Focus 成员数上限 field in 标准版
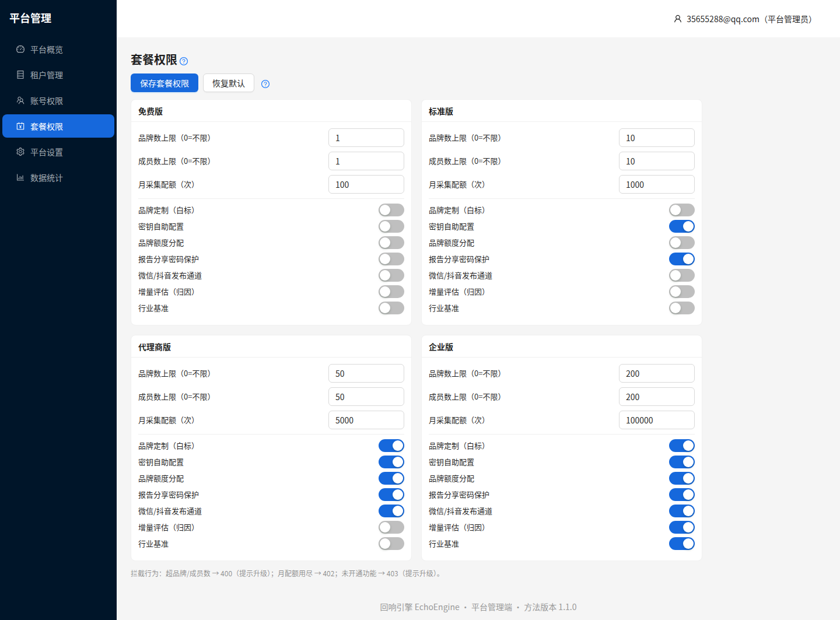Image resolution: width=840 pixels, height=620 pixels. [657, 161]
